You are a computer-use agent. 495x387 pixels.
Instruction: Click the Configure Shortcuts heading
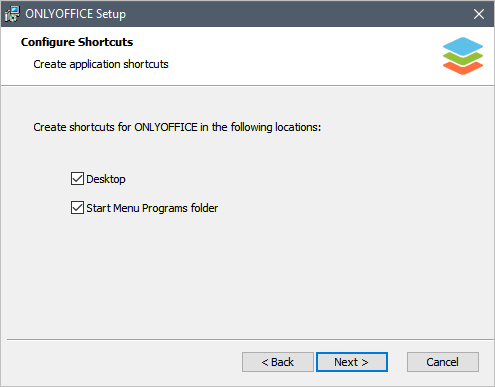coord(77,42)
